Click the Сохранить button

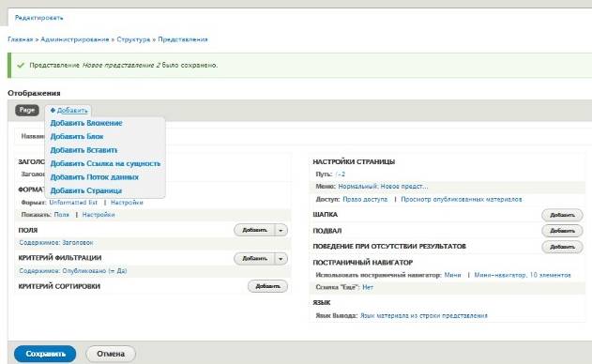coord(45,355)
